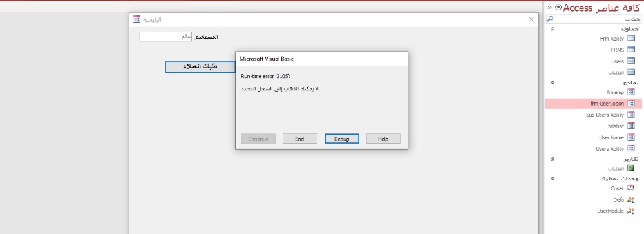Screen dimensions: 644x234
Task: Click the المستخدم label on the form
Action: pos(207,37)
